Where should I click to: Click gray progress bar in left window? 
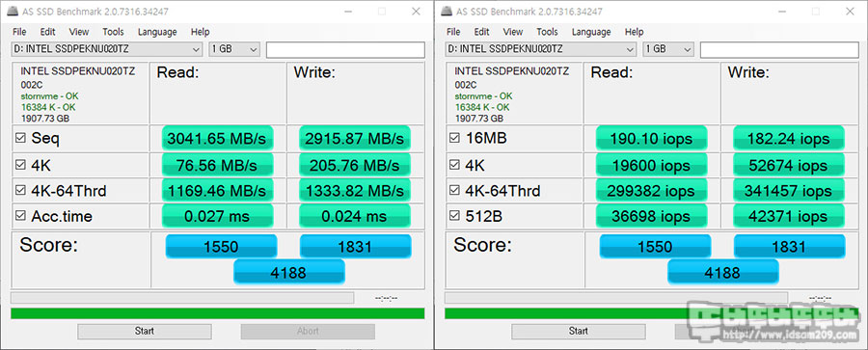point(182,298)
